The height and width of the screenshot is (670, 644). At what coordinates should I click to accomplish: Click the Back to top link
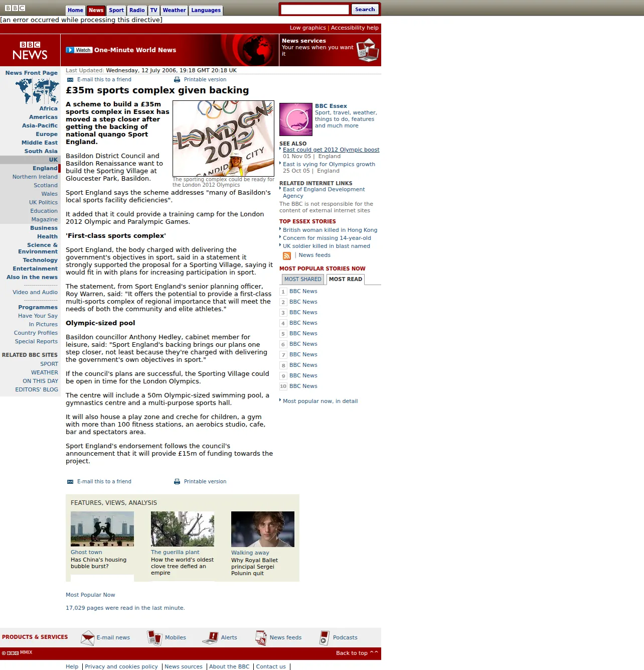pos(357,653)
